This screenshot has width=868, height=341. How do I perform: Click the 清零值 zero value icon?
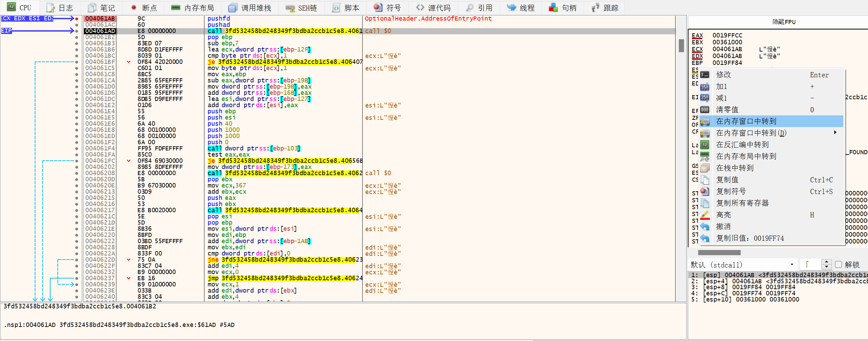[705, 110]
